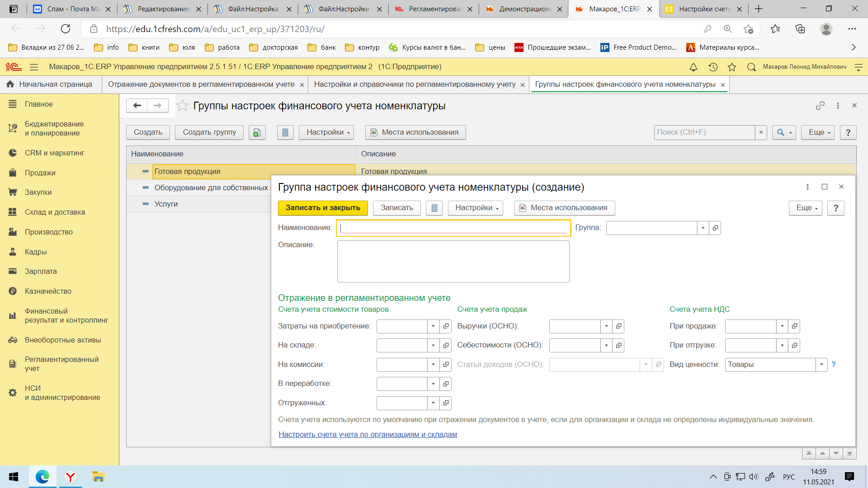This screenshot has width=868, height=488.
Task: Select Готовая продукция tree item
Action: [x=187, y=172]
